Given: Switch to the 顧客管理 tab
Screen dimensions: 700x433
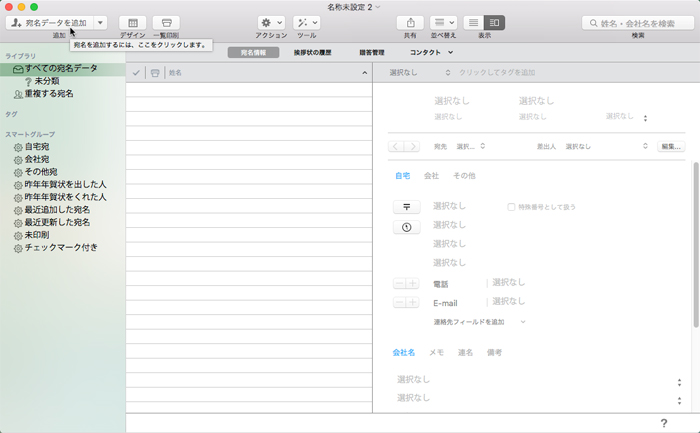Looking at the screenshot, I should click(371, 52).
